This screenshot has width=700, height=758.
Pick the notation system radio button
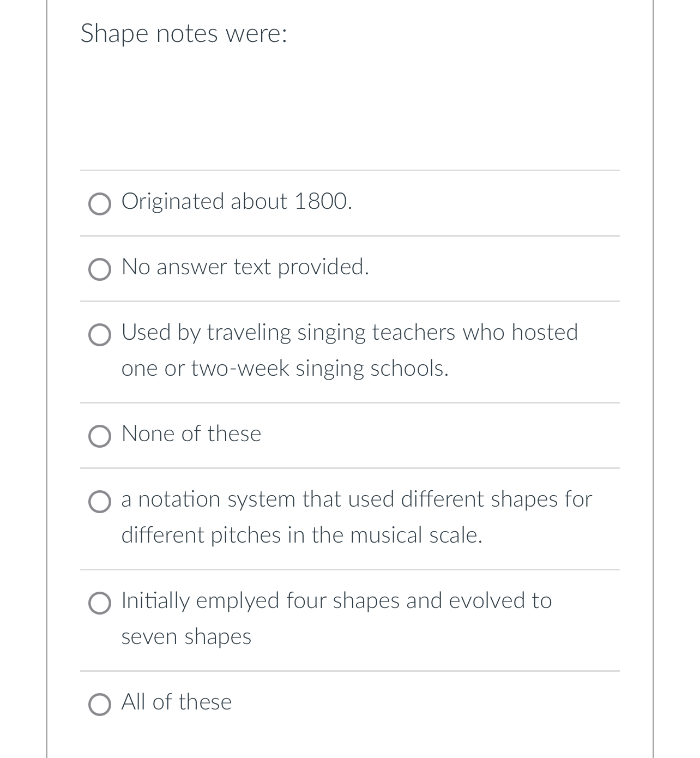pyautogui.click(x=100, y=502)
